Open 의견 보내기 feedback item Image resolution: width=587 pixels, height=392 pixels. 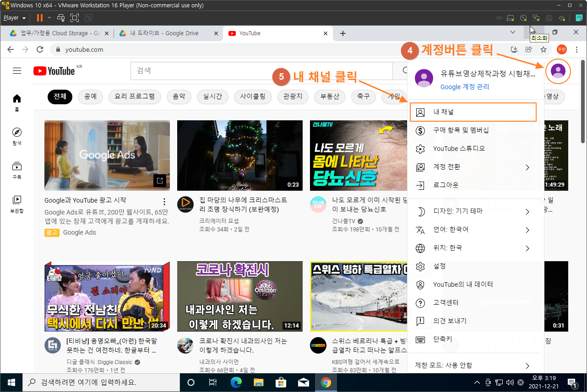475,321
